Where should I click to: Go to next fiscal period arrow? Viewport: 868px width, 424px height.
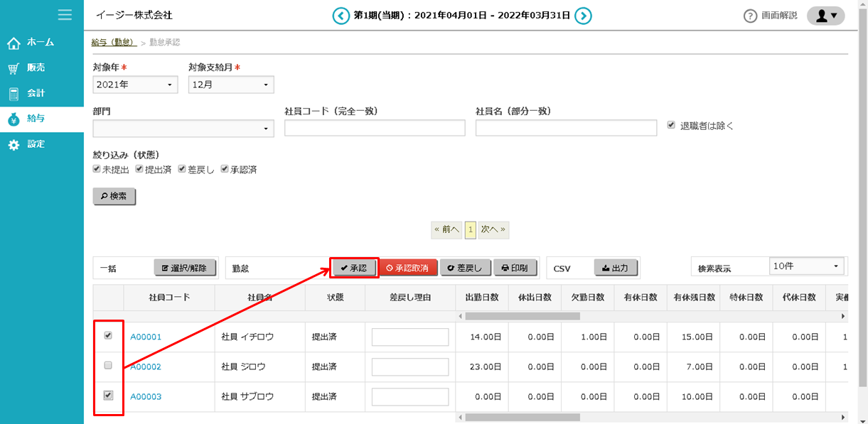point(583,16)
